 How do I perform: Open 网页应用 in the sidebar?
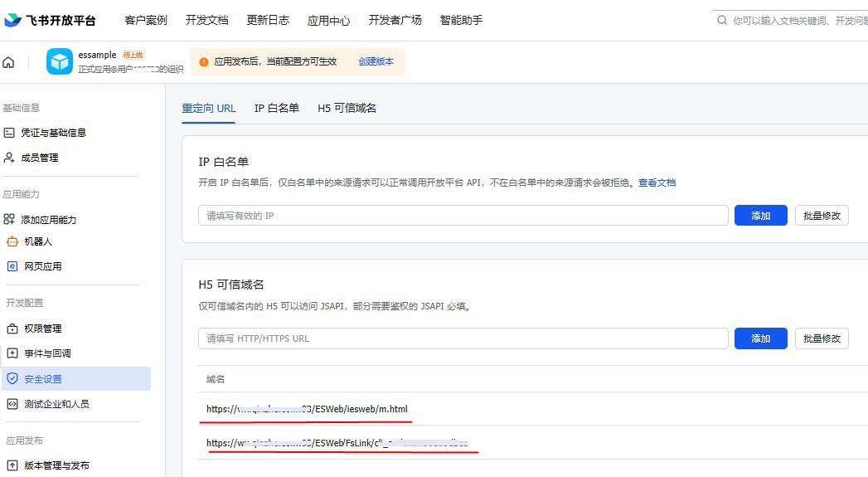[43, 266]
